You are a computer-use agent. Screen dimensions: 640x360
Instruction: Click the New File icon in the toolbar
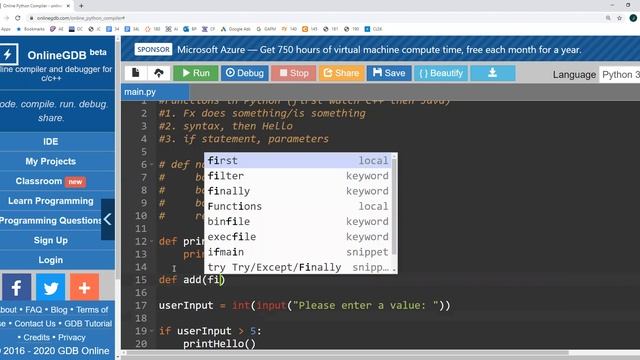point(136,73)
